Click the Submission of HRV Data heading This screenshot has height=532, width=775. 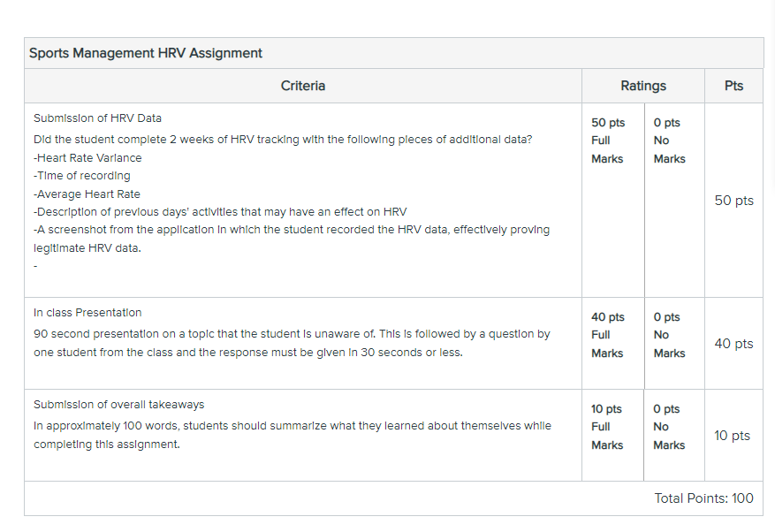click(x=97, y=118)
